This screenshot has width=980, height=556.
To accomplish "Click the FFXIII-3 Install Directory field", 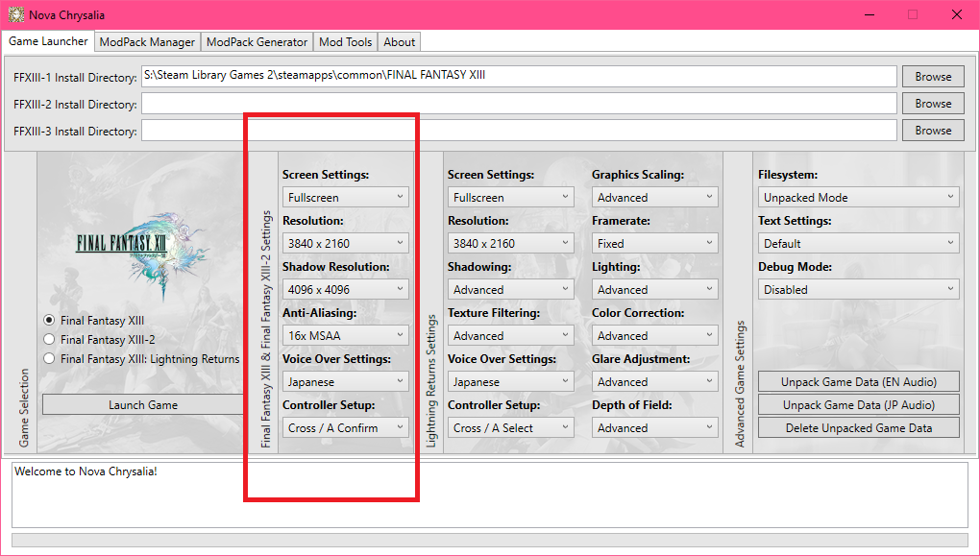I will (519, 131).
